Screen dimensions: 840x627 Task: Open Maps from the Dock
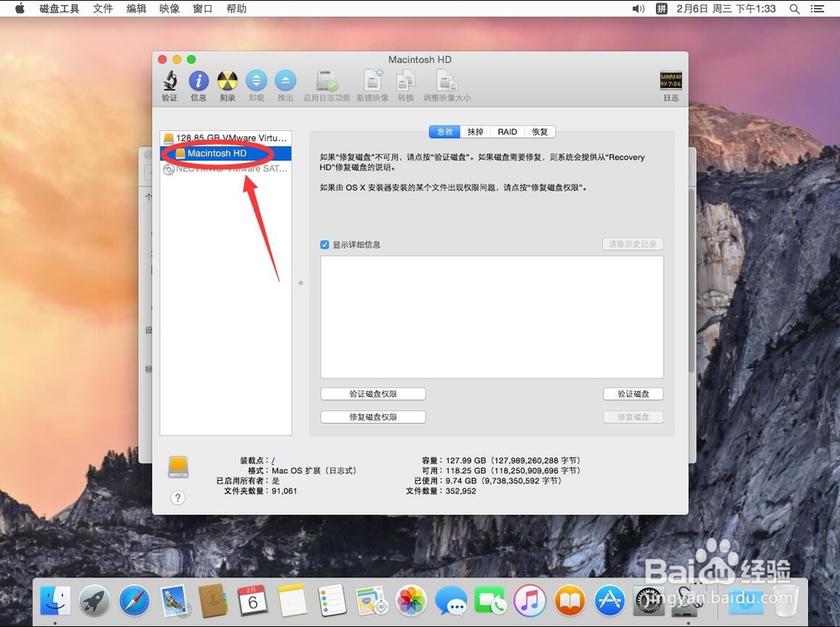point(371,600)
